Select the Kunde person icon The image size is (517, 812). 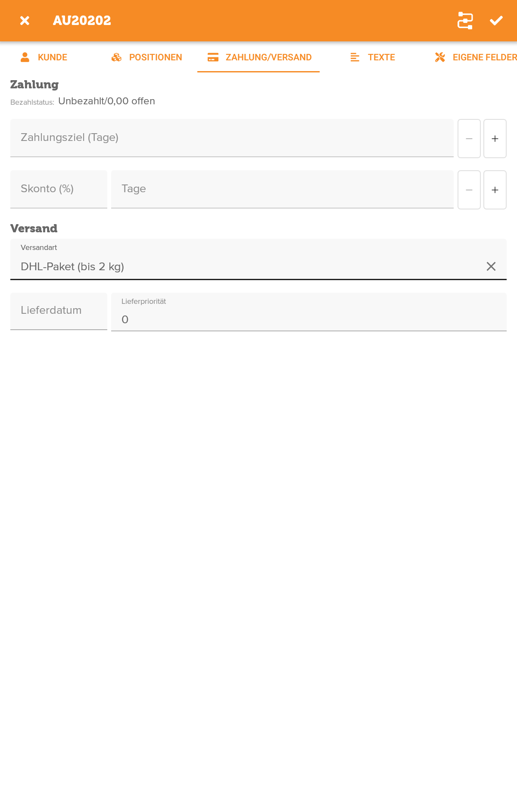25,57
